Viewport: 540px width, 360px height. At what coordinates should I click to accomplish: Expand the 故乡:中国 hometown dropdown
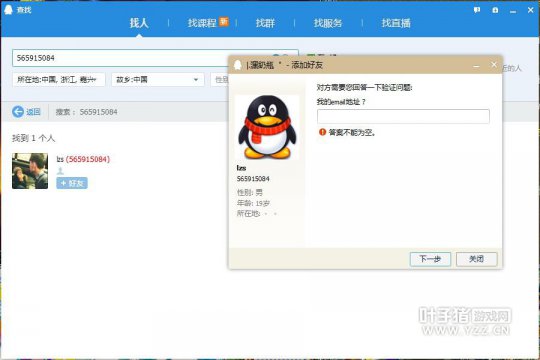click(158, 80)
